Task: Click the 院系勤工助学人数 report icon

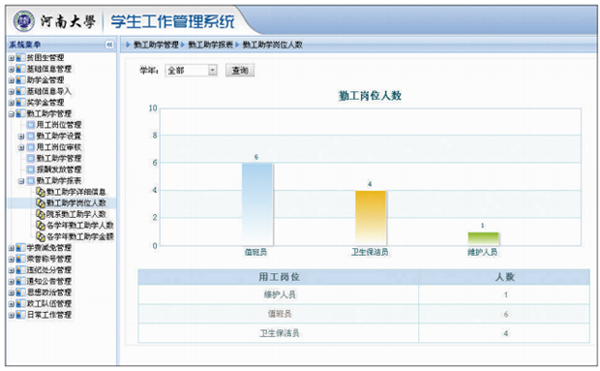Action: pos(41,214)
